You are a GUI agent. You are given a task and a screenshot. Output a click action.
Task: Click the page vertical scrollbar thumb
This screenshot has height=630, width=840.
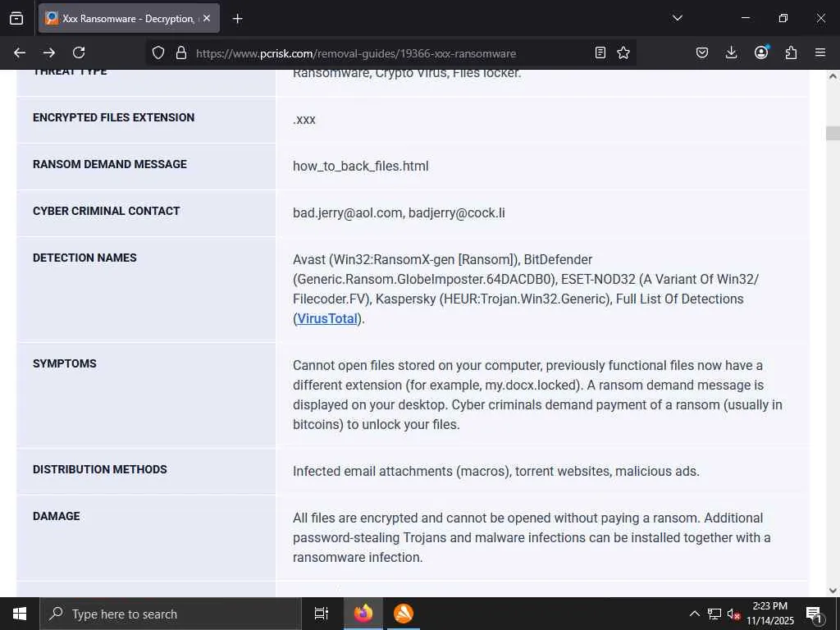833,133
